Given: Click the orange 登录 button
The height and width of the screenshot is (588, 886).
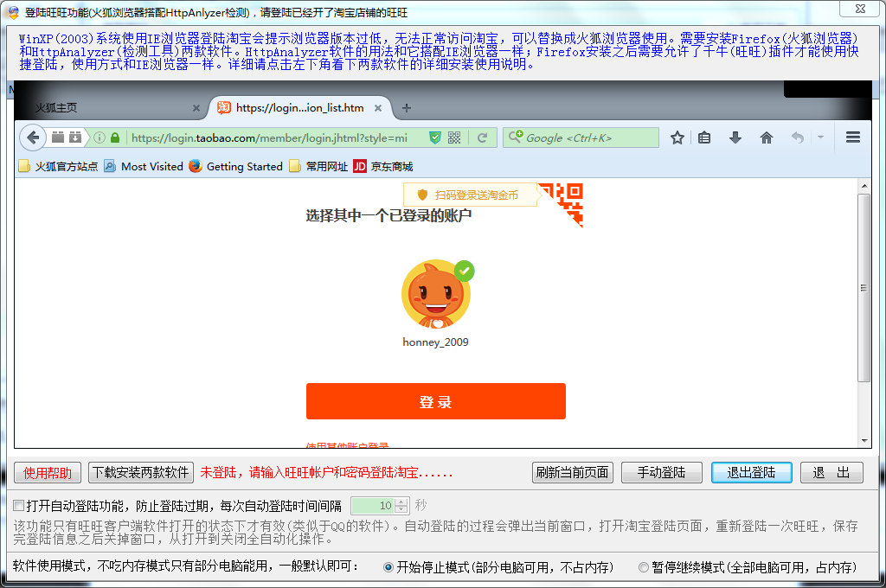Looking at the screenshot, I should (x=435, y=402).
